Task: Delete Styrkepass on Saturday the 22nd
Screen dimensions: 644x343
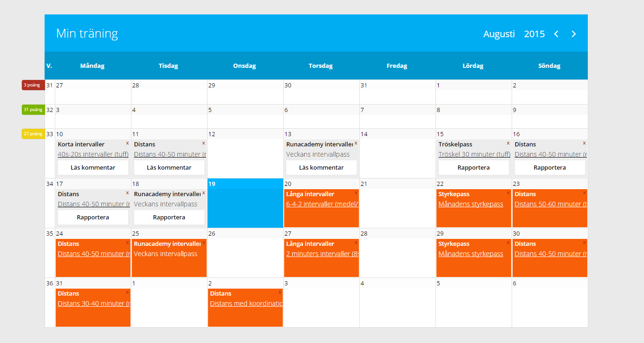Action: [x=508, y=193]
